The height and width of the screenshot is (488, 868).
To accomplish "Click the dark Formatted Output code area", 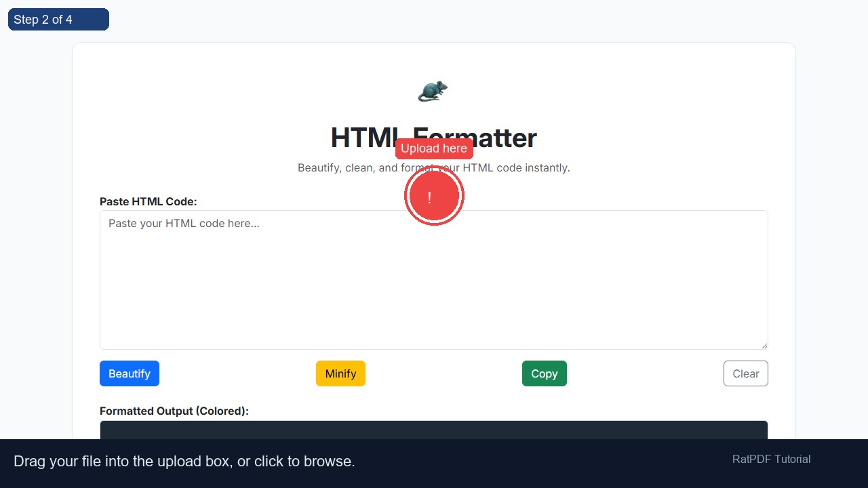I will [434, 430].
